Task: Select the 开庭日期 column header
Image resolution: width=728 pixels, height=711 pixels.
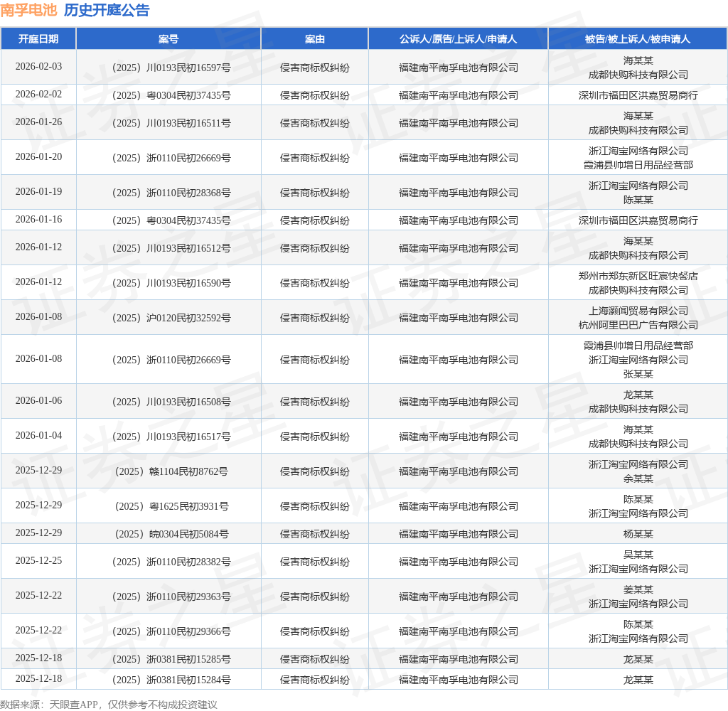Action: [38, 39]
